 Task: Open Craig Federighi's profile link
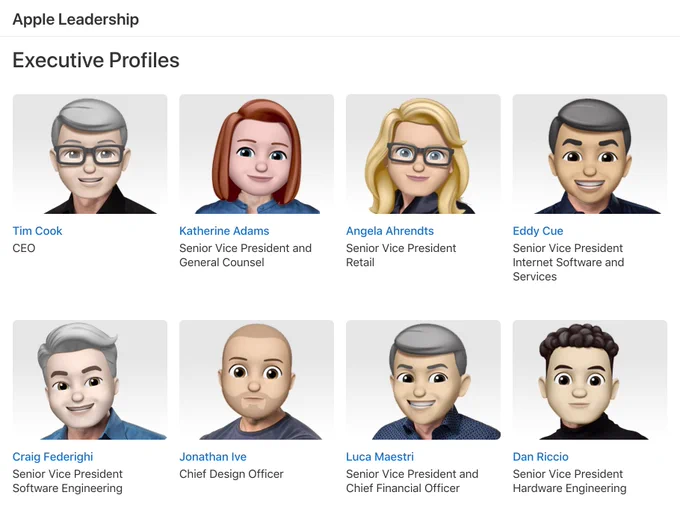pyautogui.click(x=53, y=457)
